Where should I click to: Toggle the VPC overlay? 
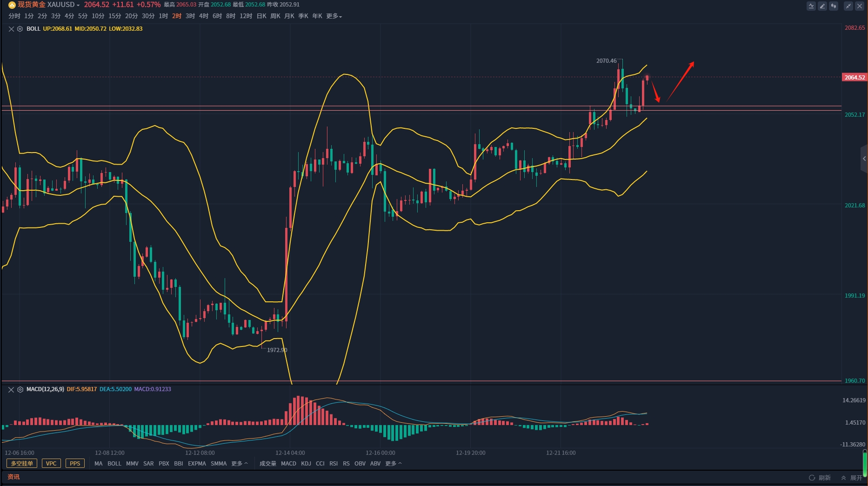[x=51, y=464]
